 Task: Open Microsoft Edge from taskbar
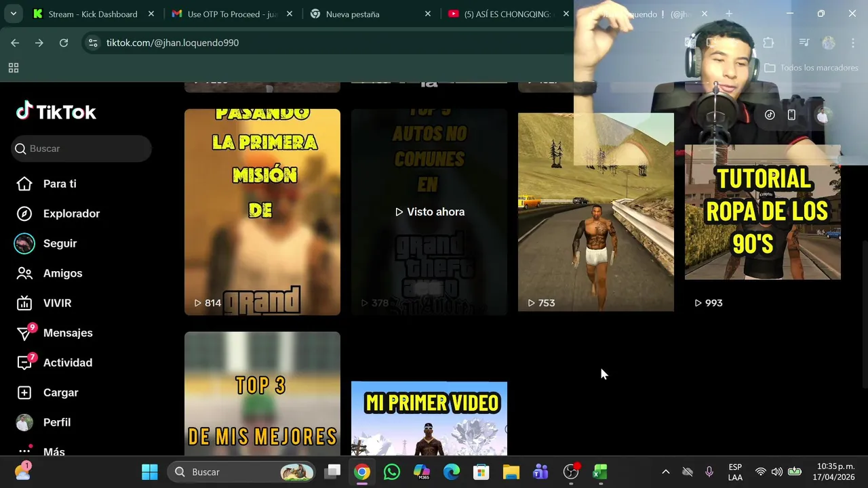(452, 472)
